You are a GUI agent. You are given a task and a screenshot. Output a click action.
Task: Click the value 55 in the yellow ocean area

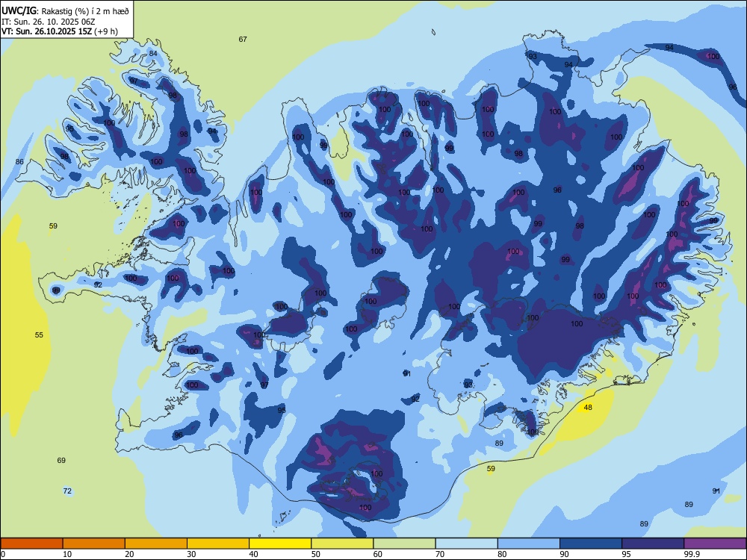(x=39, y=335)
